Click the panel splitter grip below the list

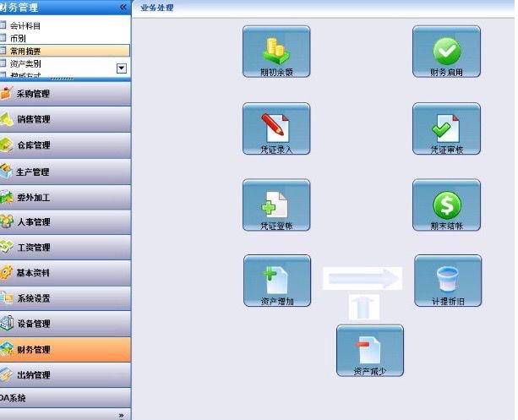click(x=63, y=79)
